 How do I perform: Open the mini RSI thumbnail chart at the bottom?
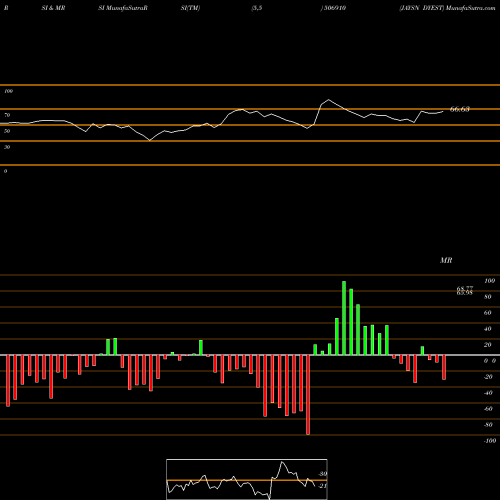[x=247, y=479]
